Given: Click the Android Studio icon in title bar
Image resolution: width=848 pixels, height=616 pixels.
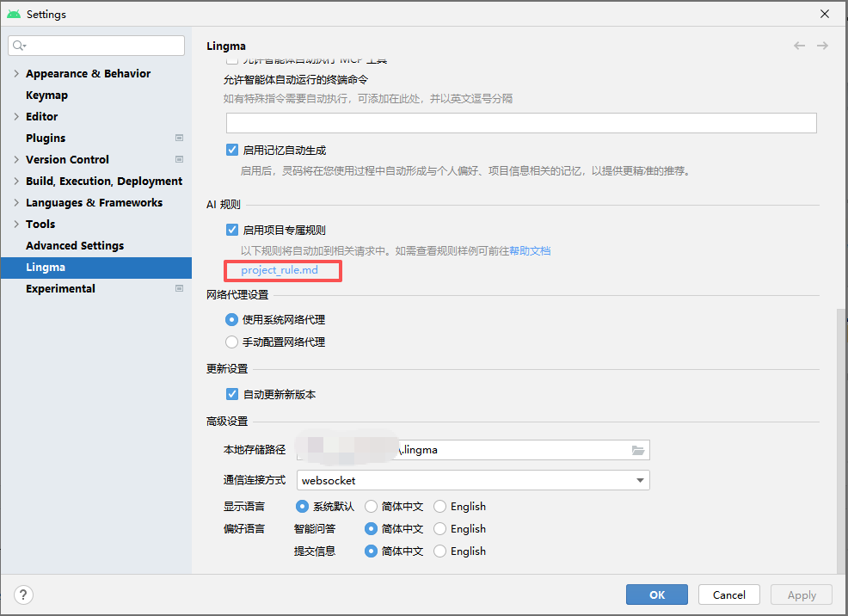Looking at the screenshot, I should pos(14,14).
